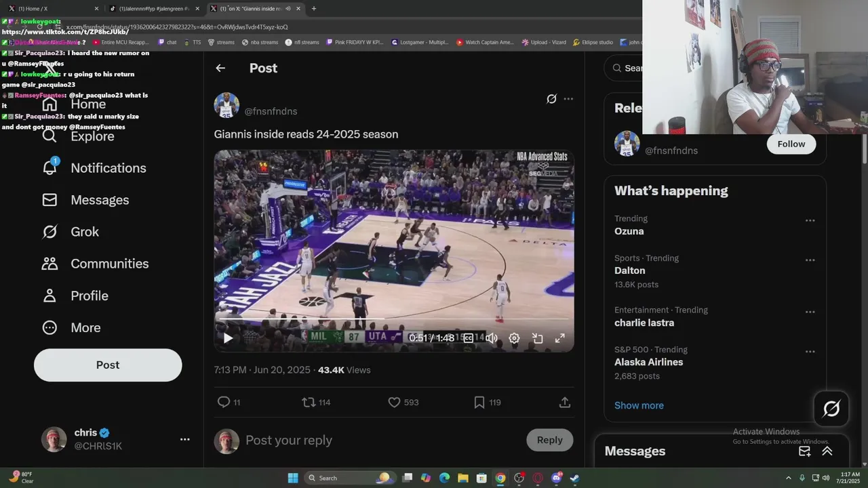Image resolution: width=868 pixels, height=488 pixels.
Task: Bookmark the post with 119 icon
Action: [x=479, y=402]
